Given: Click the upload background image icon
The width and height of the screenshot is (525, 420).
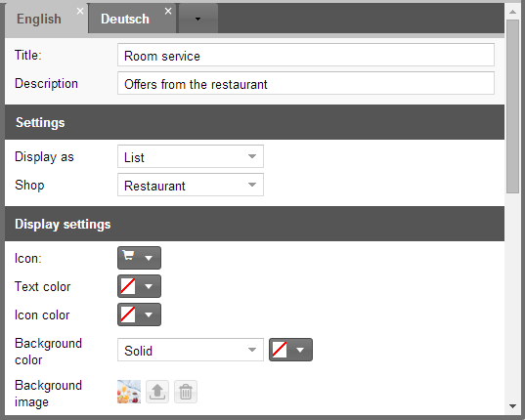Looking at the screenshot, I should pos(157,392).
